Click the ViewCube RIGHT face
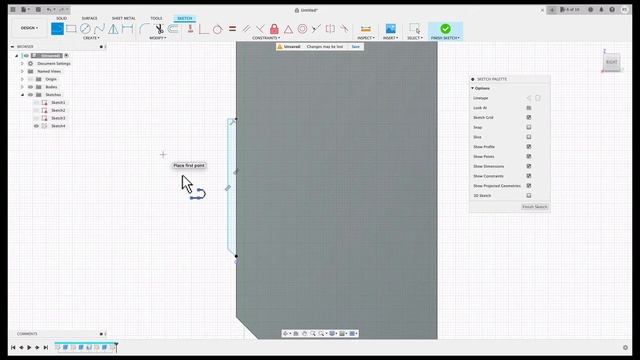 click(611, 62)
